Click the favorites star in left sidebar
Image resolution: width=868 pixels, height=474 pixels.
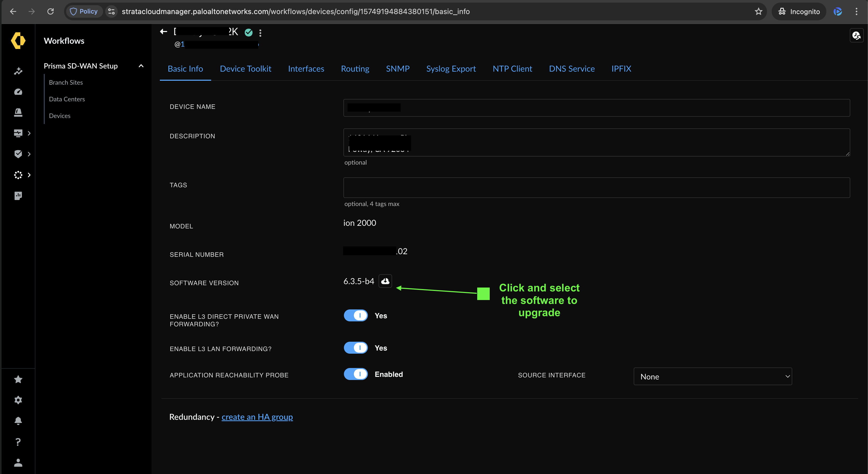point(18,379)
